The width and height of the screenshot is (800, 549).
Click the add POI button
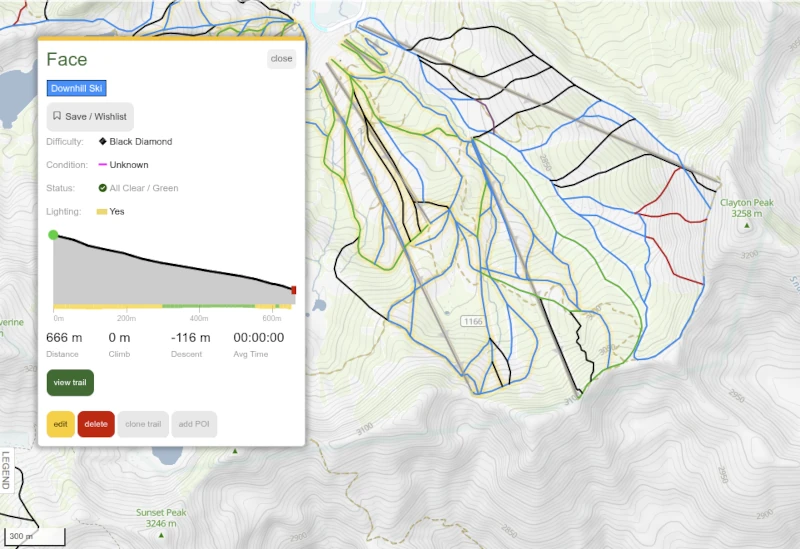(194, 424)
